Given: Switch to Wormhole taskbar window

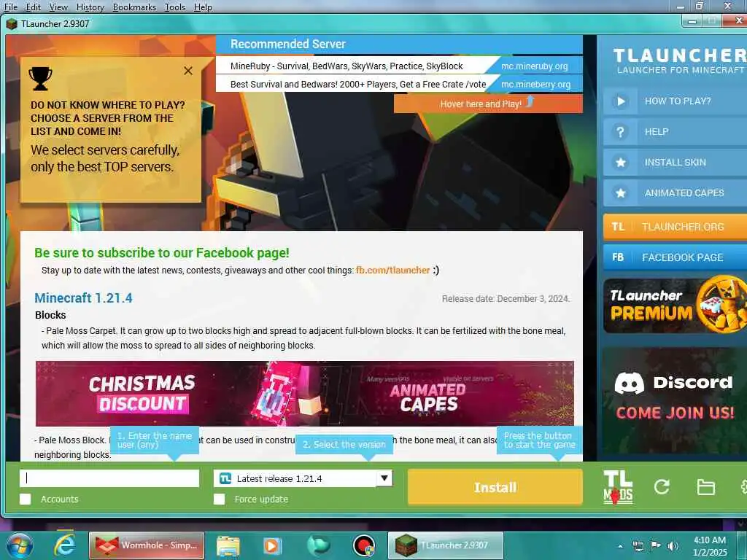Looking at the screenshot, I should click(147, 545).
